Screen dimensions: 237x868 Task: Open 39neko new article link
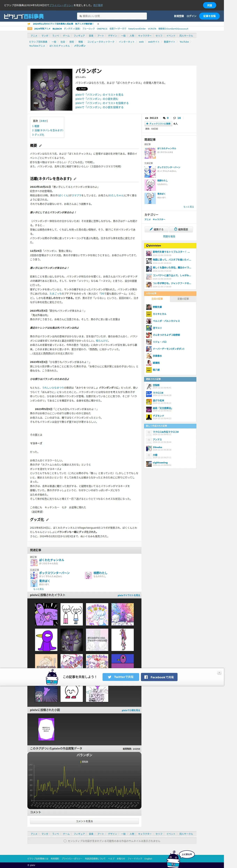coord(157,447)
